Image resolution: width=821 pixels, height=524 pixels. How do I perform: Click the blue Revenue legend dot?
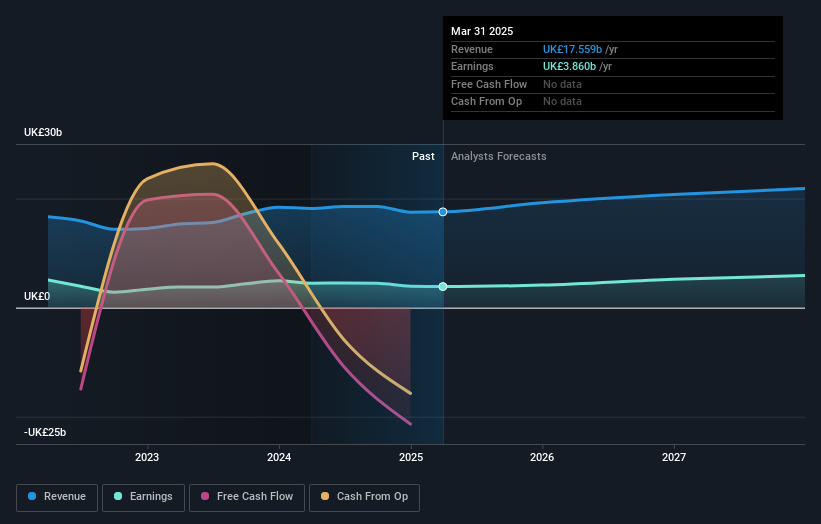click(32, 496)
